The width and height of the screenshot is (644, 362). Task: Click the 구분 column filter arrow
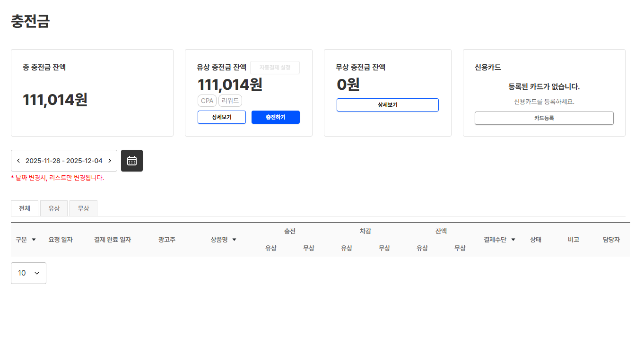pyautogui.click(x=34, y=240)
